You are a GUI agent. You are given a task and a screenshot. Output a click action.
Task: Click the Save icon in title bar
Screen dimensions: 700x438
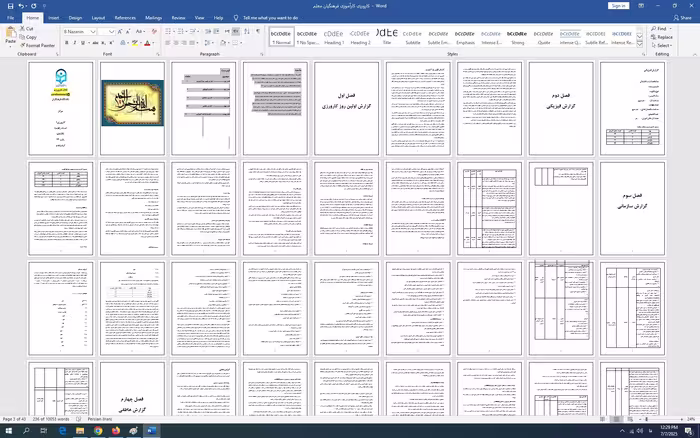[10, 6]
